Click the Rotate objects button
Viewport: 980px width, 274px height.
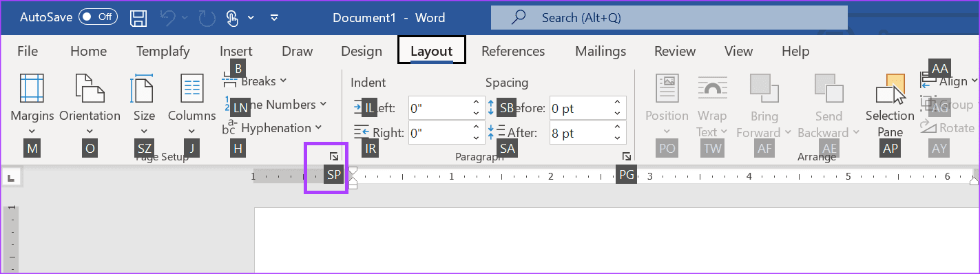click(x=948, y=128)
